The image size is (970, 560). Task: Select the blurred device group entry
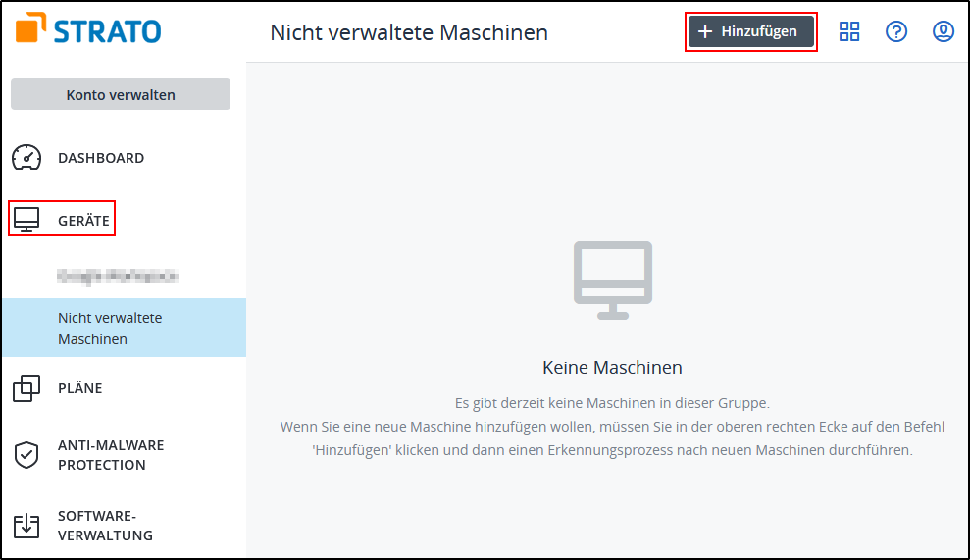click(118, 277)
